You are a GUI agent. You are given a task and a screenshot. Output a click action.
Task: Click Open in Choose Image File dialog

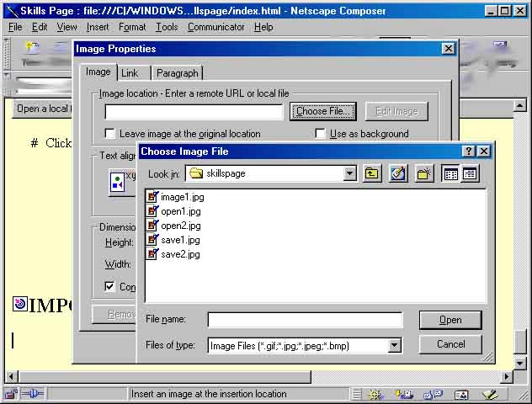pos(450,320)
